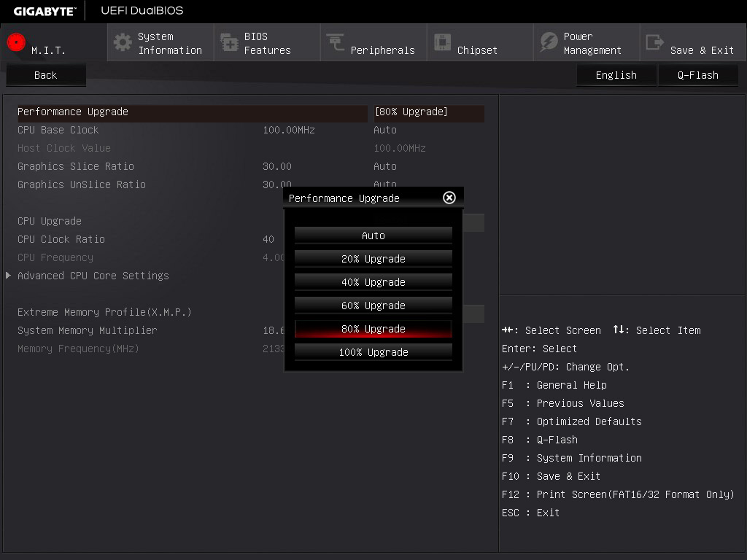Image resolution: width=747 pixels, height=560 pixels.
Task: Click the Power Management leaf icon
Action: tap(549, 42)
